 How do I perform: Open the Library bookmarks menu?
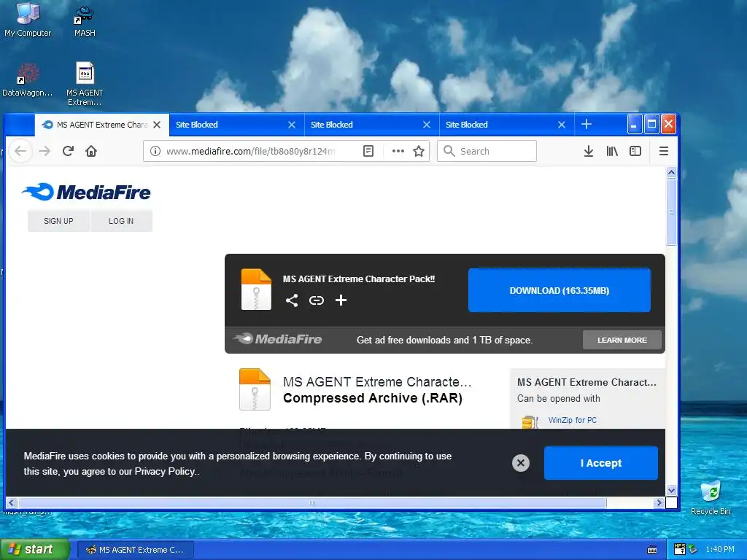(612, 151)
